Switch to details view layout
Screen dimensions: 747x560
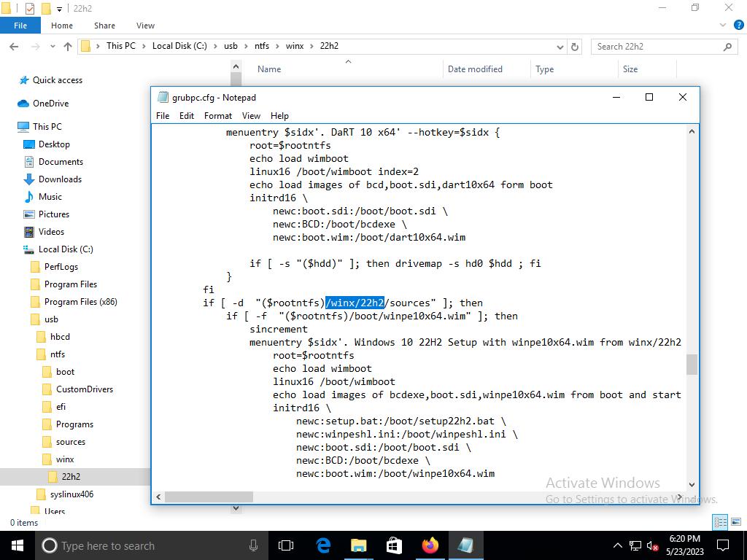(720, 522)
